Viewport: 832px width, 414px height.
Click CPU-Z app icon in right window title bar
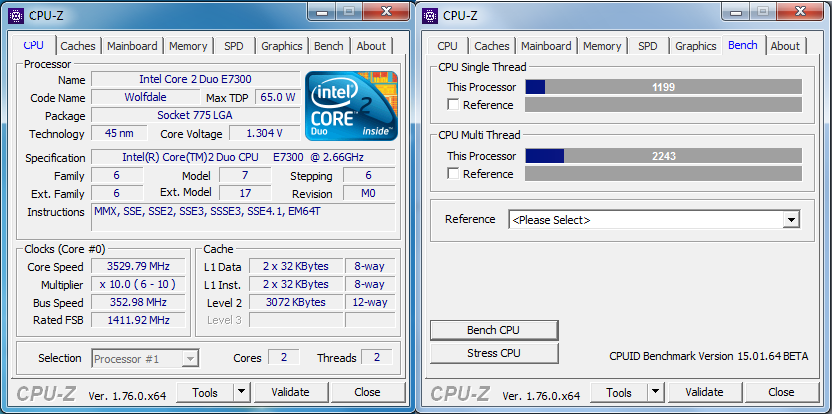point(430,15)
